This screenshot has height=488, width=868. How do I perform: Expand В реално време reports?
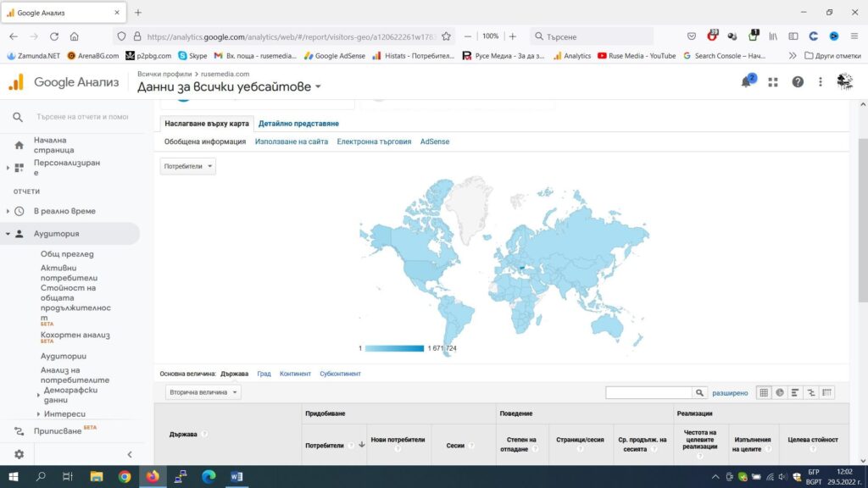(x=8, y=211)
